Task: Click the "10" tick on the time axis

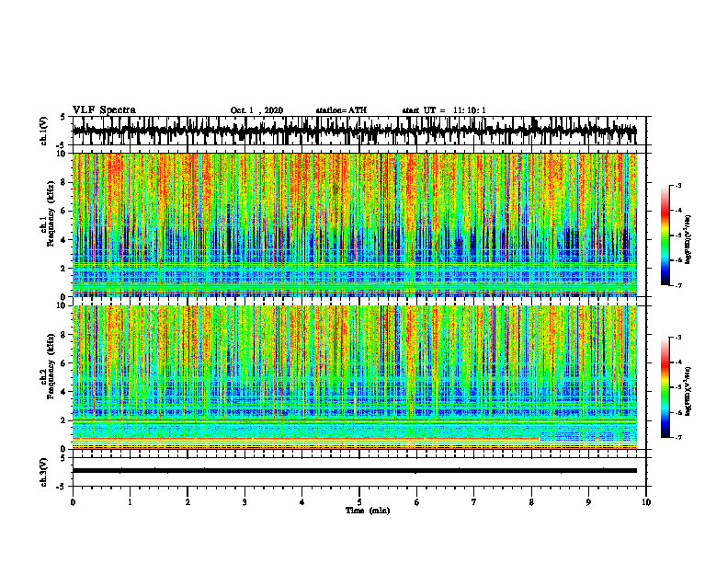Action: pyautogui.click(x=646, y=502)
